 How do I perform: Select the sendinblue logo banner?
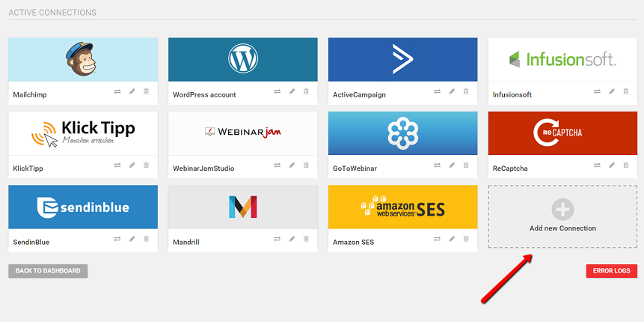tap(83, 207)
